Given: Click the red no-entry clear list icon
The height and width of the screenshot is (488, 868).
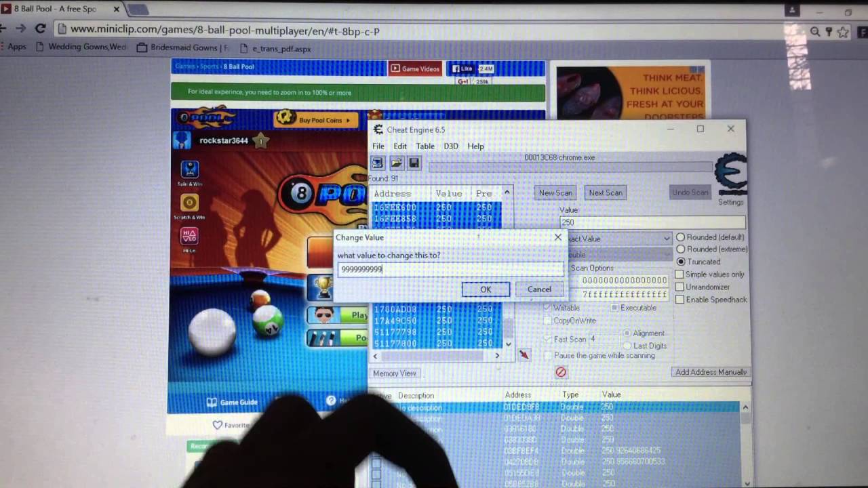Looking at the screenshot, I should tap(561, 372).
